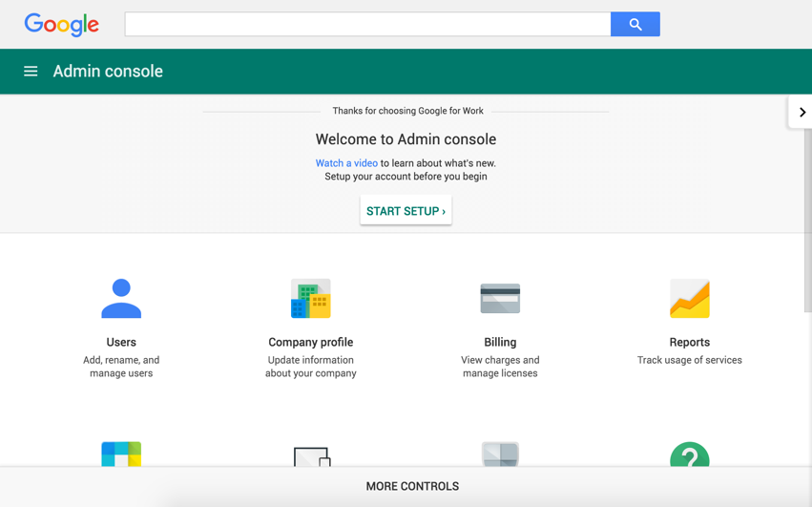The image size is (812, 507).
Task: Click the Reports heading text
Action: point(689,342)
